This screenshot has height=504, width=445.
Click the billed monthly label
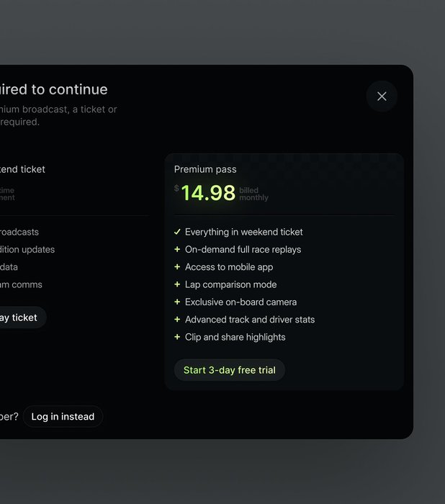(x=253, y=194)
